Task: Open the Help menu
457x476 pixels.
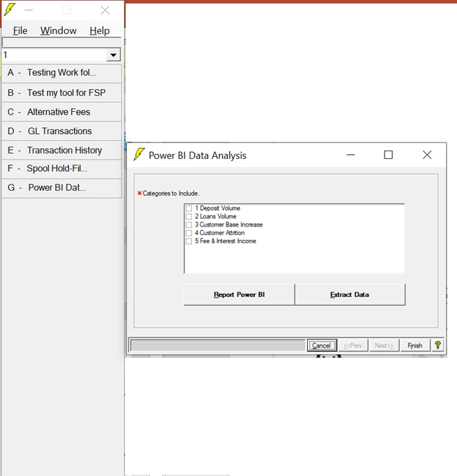Action: (x=99, y=30)
